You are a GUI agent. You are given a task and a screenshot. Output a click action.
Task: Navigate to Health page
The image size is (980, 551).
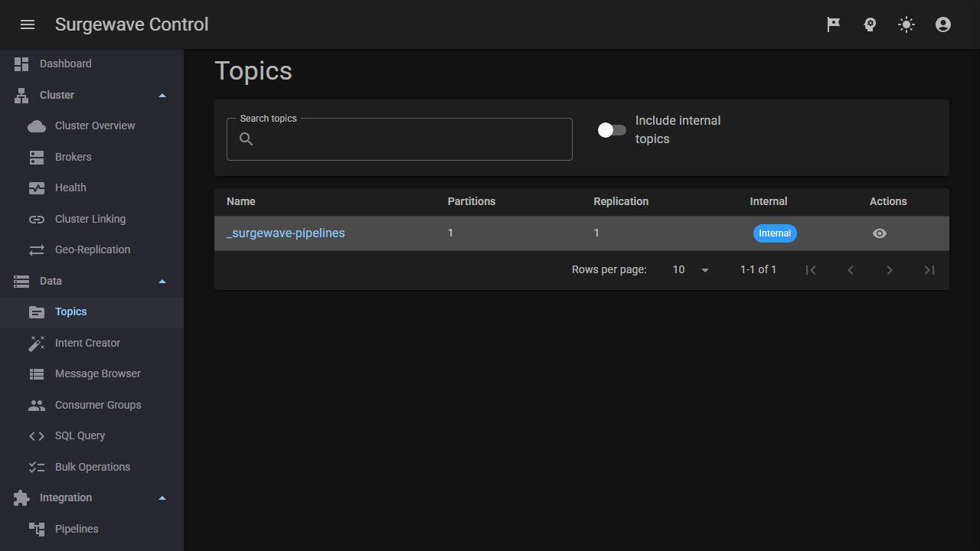coord(92,188)
